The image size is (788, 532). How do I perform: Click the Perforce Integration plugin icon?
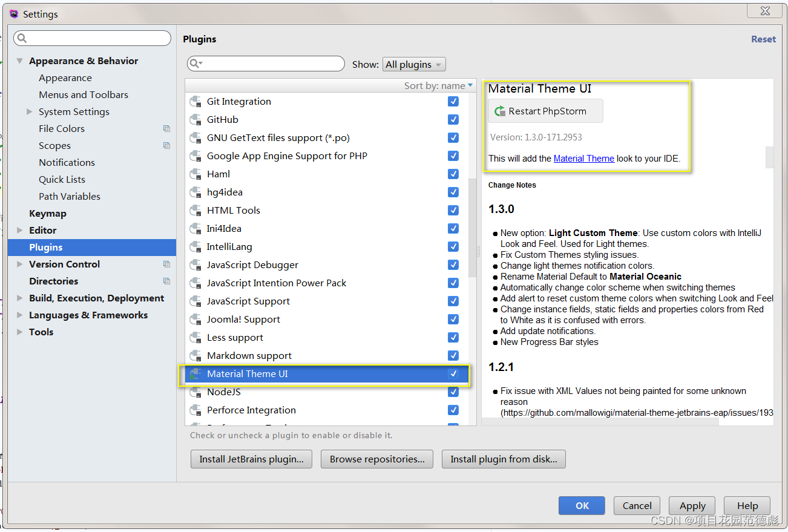pyautogui.click(x=195, y=410)
